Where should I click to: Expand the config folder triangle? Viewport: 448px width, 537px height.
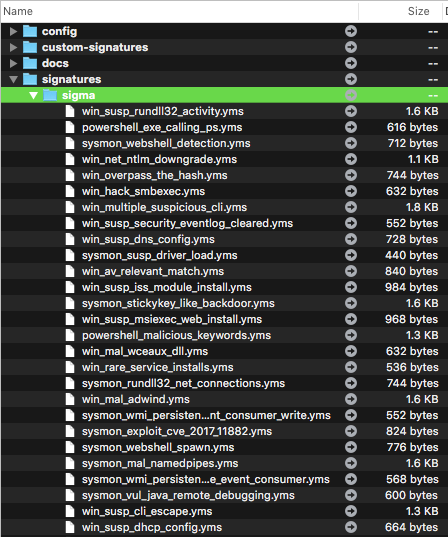pos(13,32)
